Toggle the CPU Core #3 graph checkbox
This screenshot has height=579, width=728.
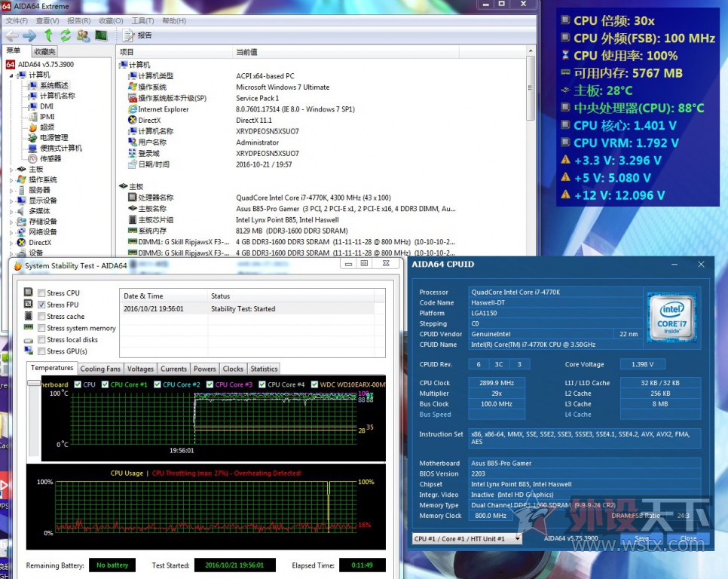click(210, 384)
